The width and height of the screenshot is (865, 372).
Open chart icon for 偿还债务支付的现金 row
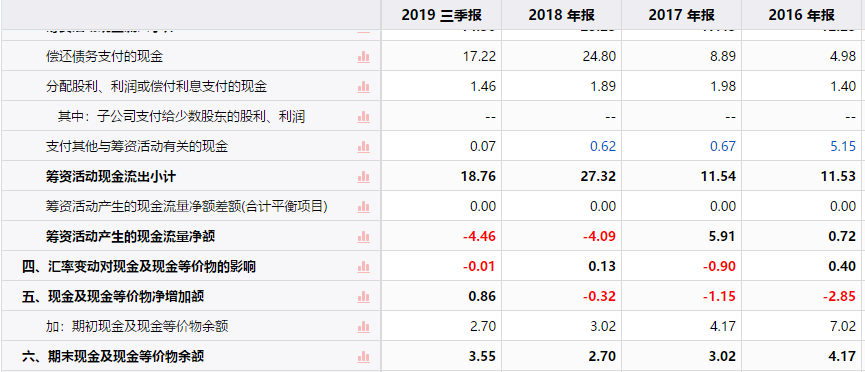pyautogui.click(x=363, y=56)
